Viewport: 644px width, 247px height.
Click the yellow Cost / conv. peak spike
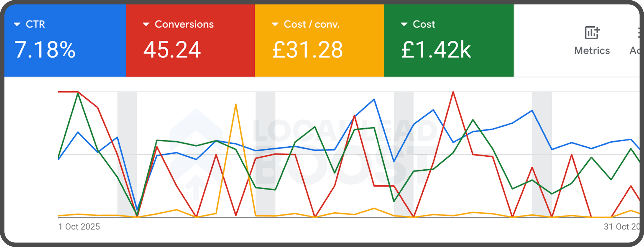236,105
